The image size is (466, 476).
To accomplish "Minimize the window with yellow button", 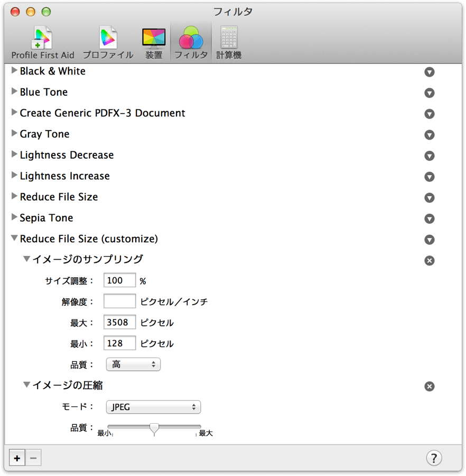I will (x=31, y=12).
